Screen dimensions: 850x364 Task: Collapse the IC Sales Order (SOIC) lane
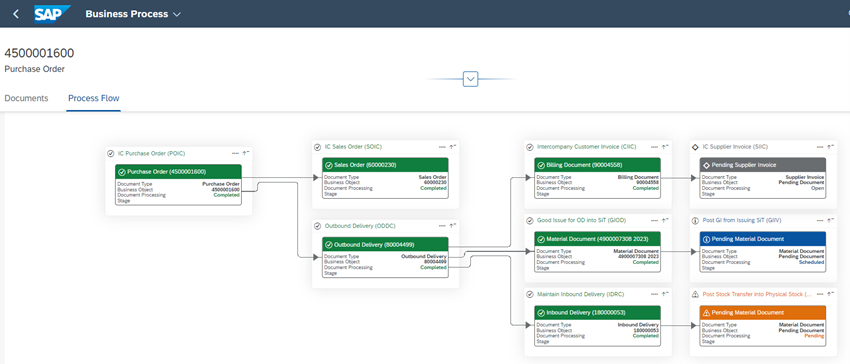453,147
